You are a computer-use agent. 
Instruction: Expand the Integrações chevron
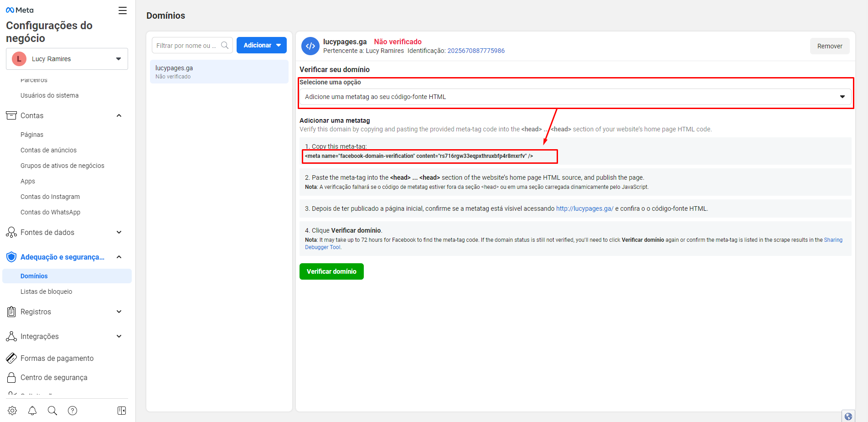(119, 336)
